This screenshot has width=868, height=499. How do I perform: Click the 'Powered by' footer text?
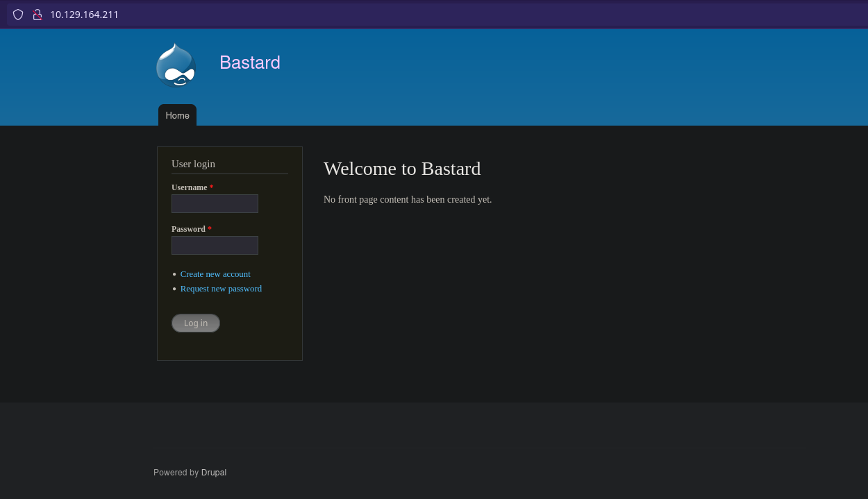176,473
